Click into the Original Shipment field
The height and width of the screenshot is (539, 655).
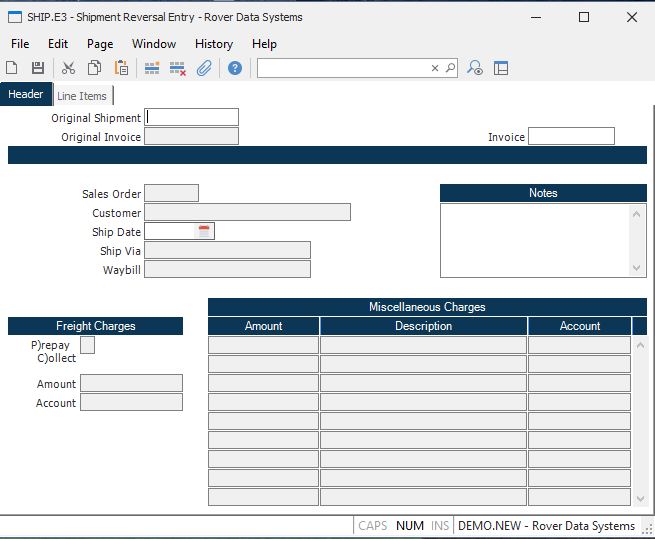click(x=192, y=117)
